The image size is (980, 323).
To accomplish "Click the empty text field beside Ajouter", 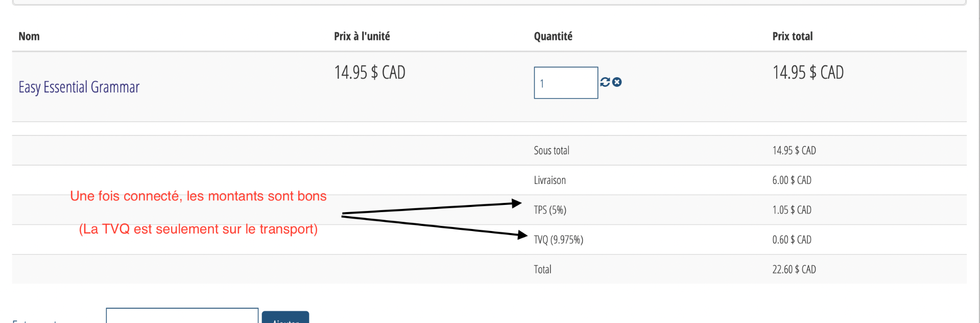I will click(182, 316).
